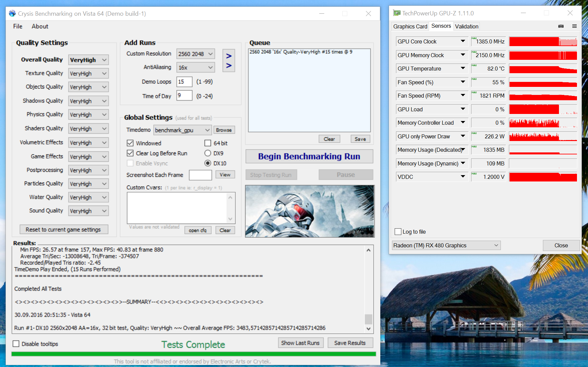Enable the Disable tooltips checkbox
Viewport: 588px width, 367px height.
coord(16,344)
